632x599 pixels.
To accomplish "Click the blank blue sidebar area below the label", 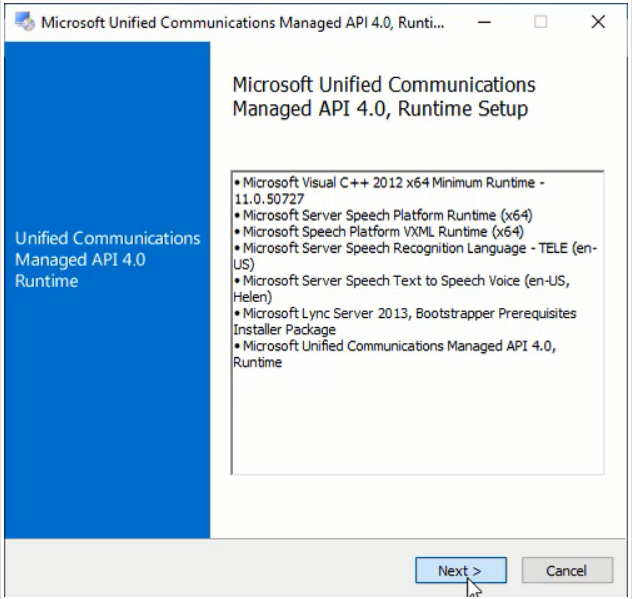I will click(108, 420).
